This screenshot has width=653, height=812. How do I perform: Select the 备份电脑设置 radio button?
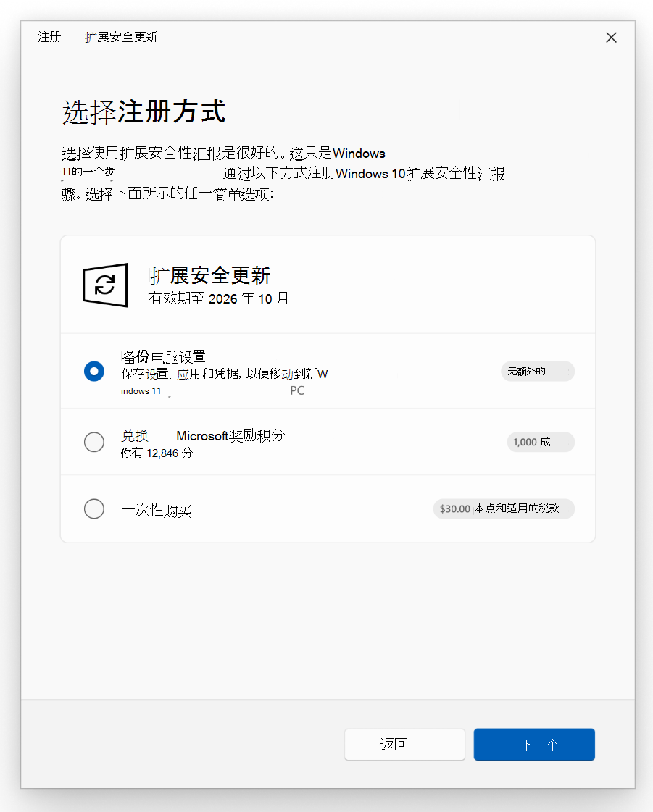93,371
